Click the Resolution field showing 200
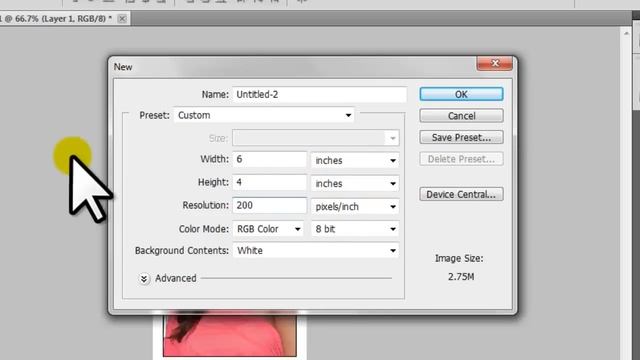 click(x=269, y=205)
